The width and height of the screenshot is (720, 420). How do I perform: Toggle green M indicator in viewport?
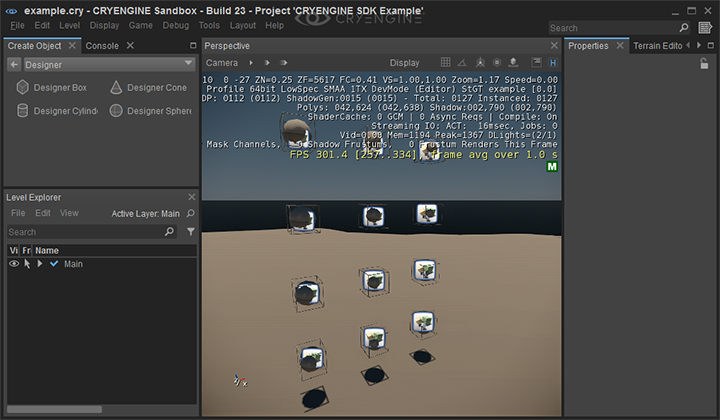tap(552, 167)
